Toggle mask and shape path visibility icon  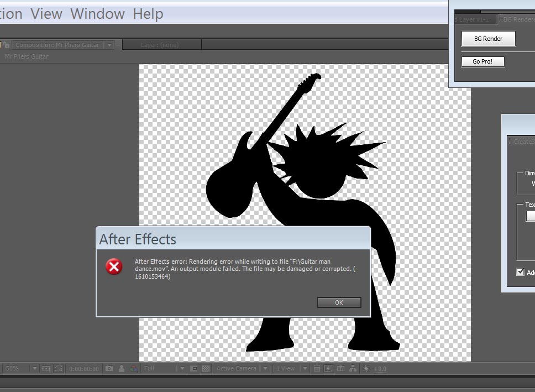coord(58,369)
